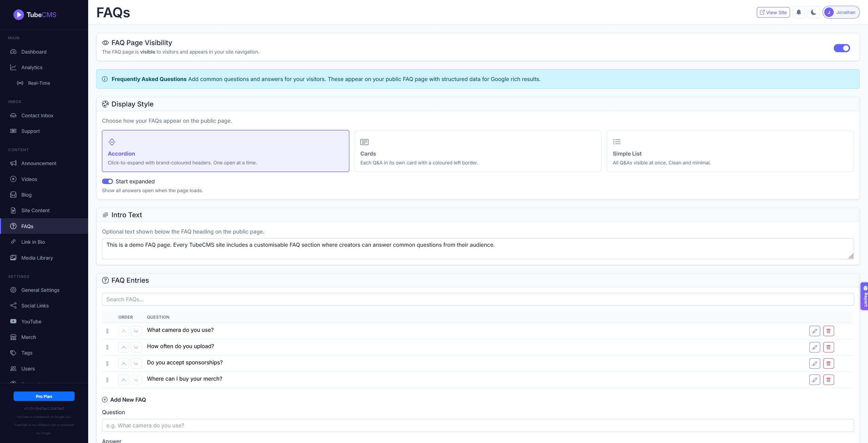Disable FAQ Page Visibility

click(842, 48)
